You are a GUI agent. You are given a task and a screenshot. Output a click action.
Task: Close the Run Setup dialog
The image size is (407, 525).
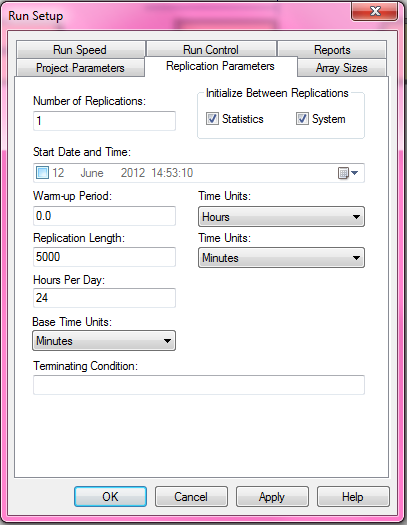[x=375, y=11]
